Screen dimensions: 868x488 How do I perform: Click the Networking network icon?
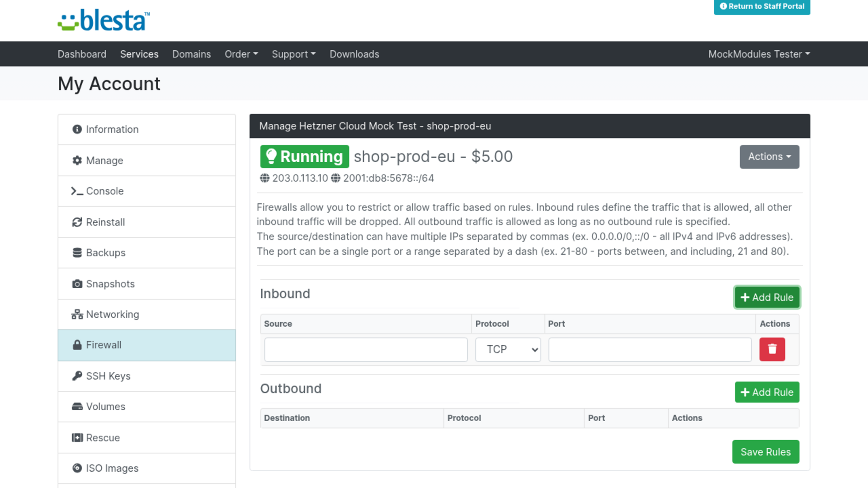[77, 314]
